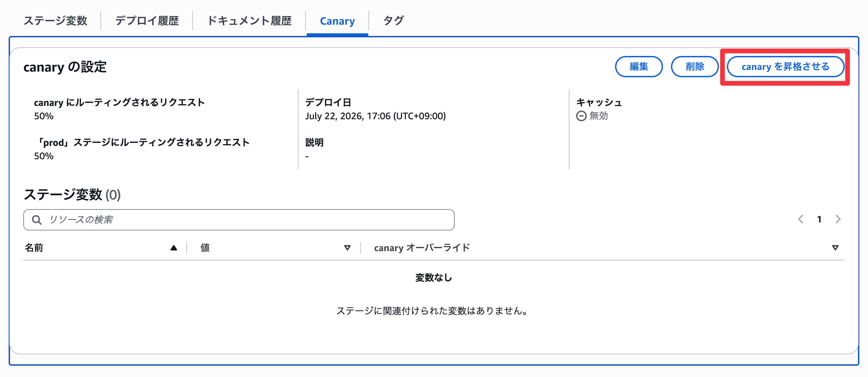868x377 pixels.
Task: Click the ステージ変数 (0) heading
Action: 72,194
